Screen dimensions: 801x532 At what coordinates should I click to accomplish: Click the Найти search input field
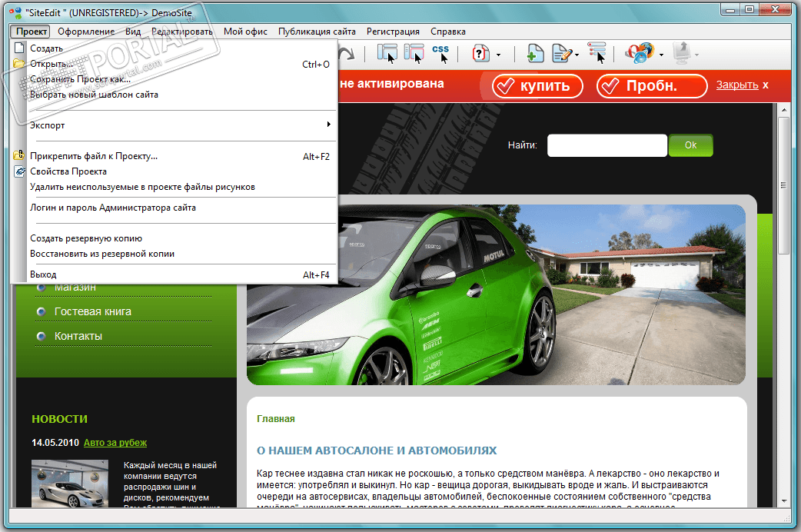click(607, 145)
